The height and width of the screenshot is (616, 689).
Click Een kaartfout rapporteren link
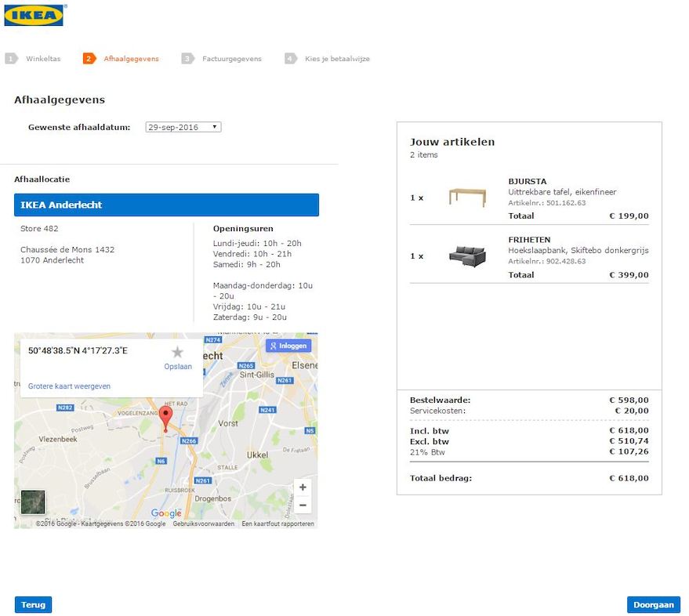277,524
